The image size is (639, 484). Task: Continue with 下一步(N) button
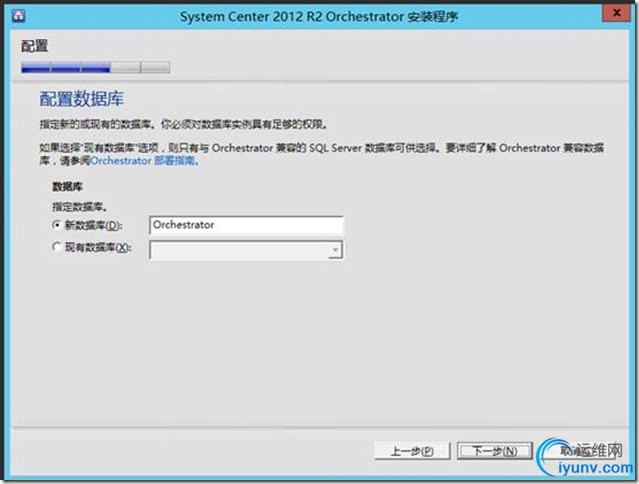tap(495, 451)
